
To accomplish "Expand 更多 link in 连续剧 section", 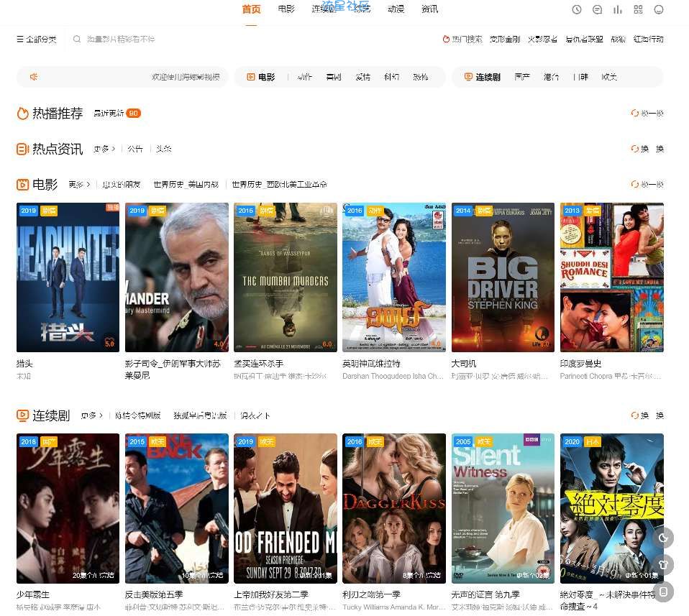I will 92,415.
